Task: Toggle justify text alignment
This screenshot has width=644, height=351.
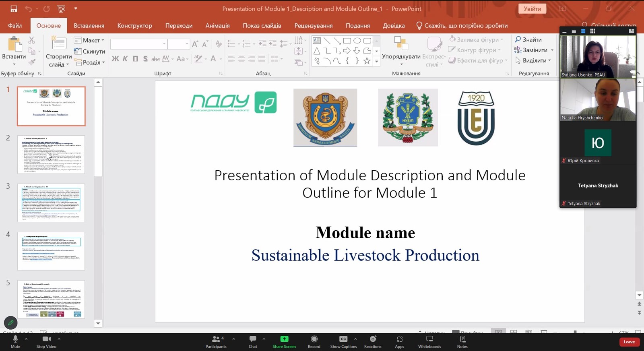Action: pos(262,59)
